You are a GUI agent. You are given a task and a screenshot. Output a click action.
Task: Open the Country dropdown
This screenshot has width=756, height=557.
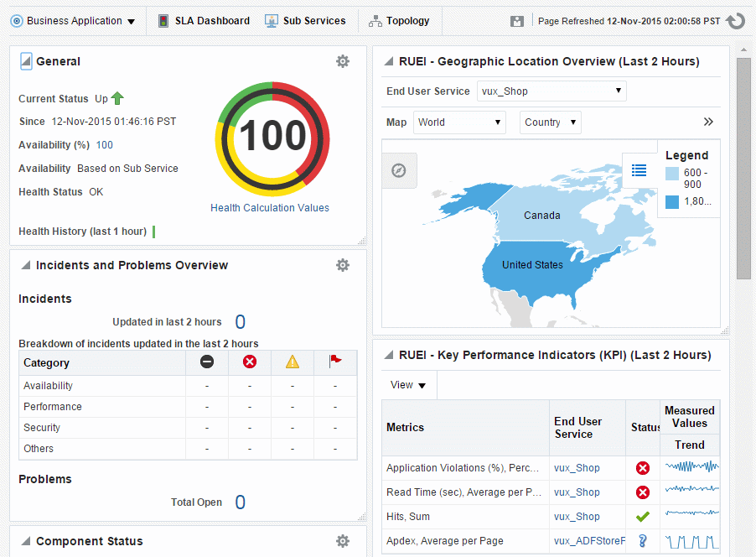pos(550,122)
